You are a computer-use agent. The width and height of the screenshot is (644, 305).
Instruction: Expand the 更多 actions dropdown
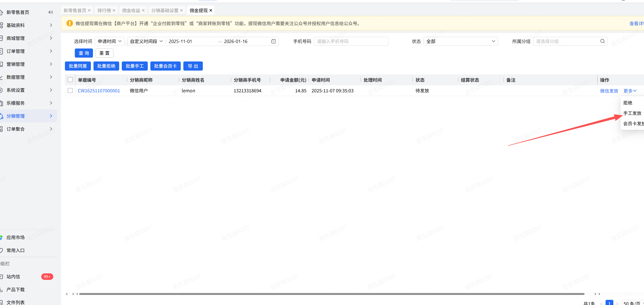(x=630, y=91)
